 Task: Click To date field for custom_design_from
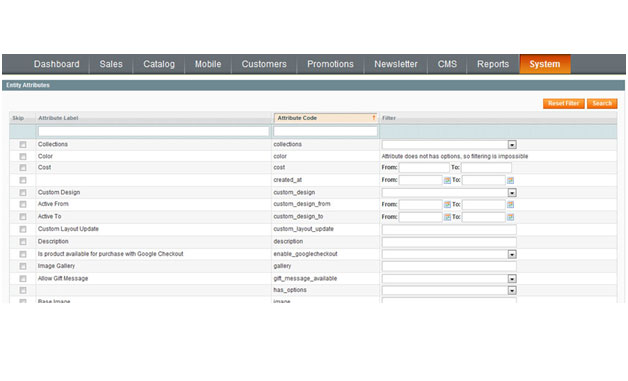(x=484, y=205)
